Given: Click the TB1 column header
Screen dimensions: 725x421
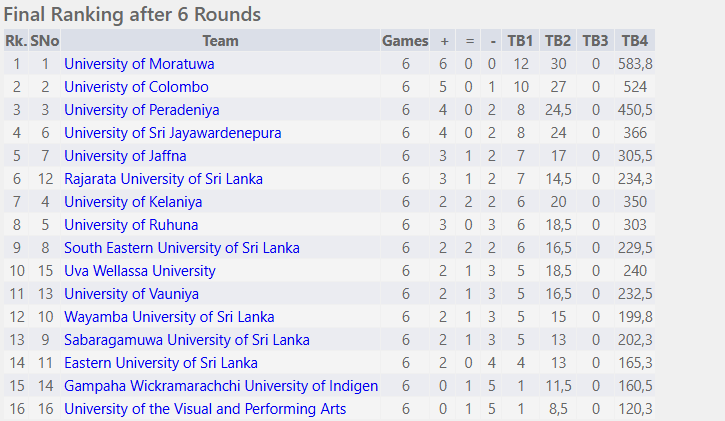Looking at the screenshot, I should [x=521, y=41].
